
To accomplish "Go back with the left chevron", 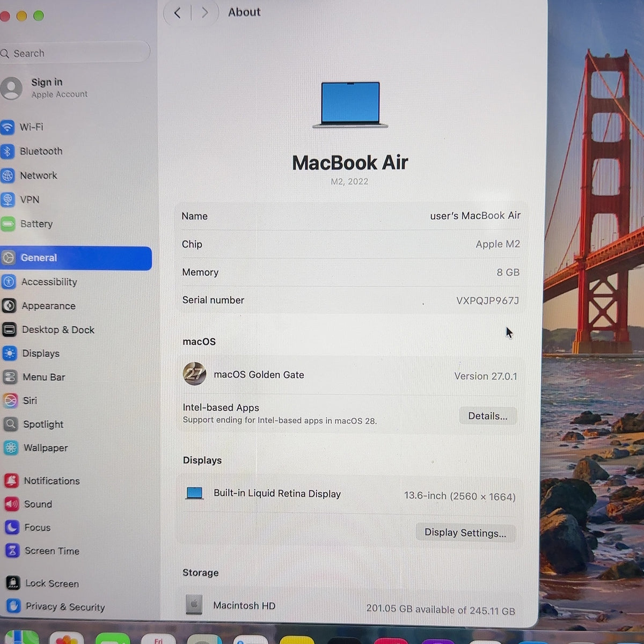I will (177, 12).
